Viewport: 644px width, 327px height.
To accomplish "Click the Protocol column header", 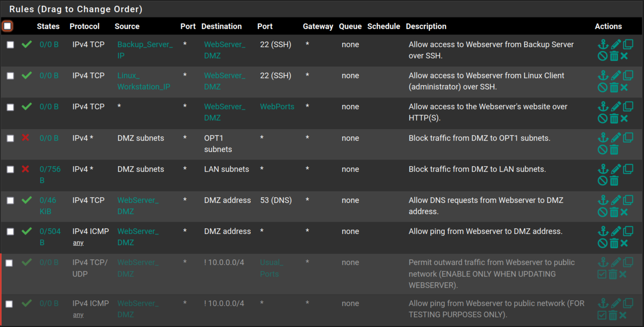I will point(84,26).
